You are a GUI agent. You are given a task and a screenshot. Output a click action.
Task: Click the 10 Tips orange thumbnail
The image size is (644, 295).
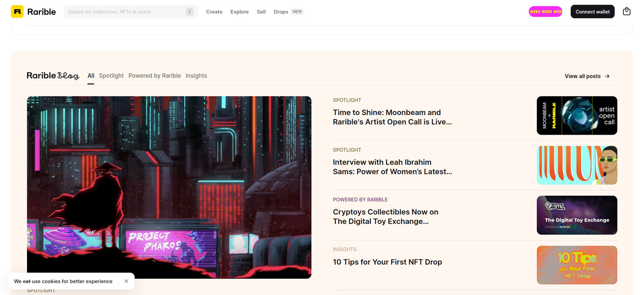click(x=577, y=265)
